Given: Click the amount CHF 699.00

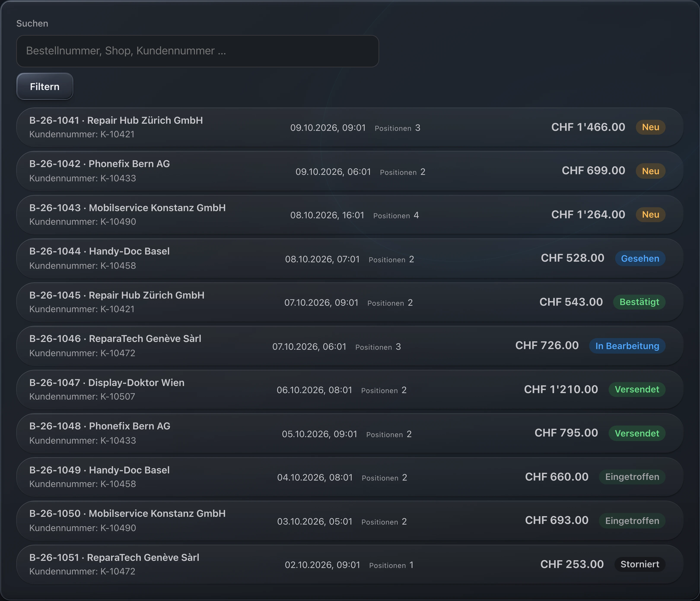Looking at the screenshot, I should point(593,171).
